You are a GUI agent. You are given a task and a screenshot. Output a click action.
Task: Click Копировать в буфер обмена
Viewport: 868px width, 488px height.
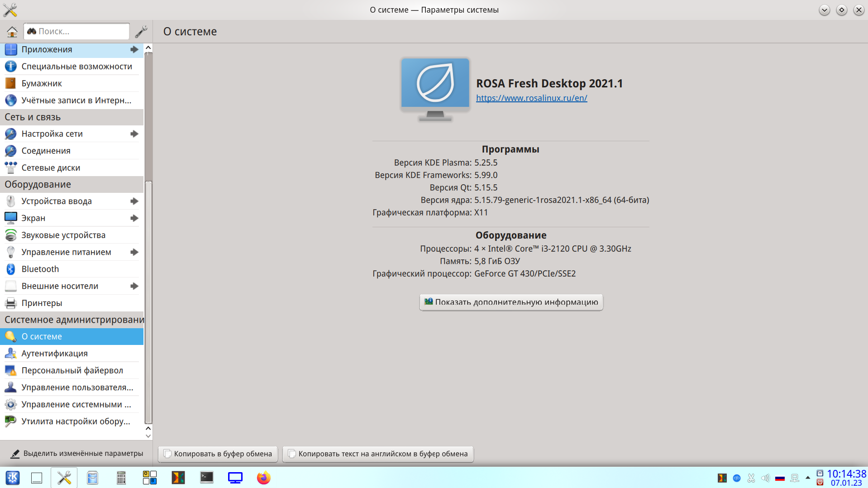point(218,454)
